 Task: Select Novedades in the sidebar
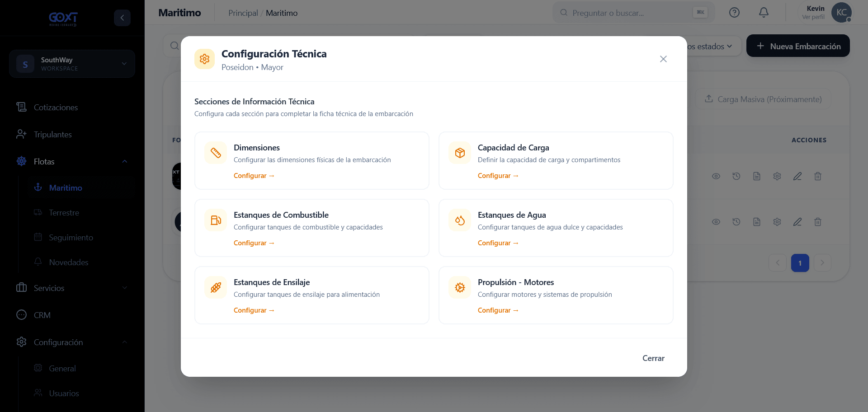69,262
